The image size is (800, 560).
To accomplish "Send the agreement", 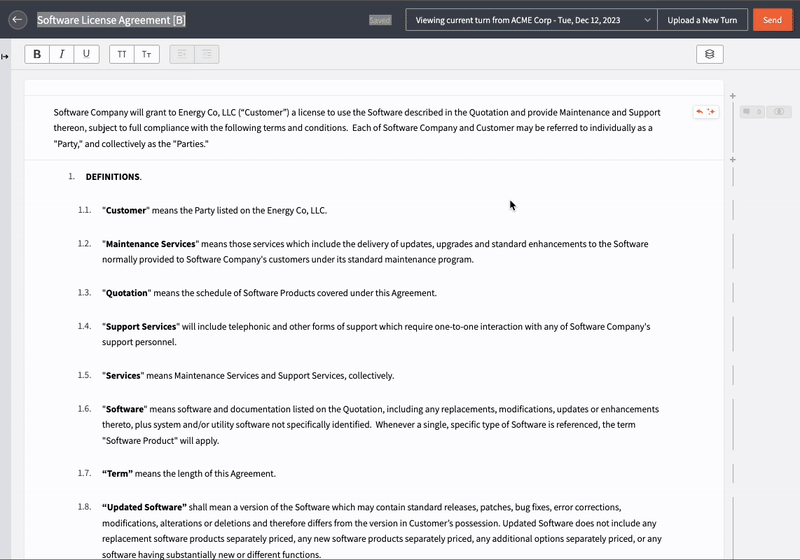I will (772, 20).
